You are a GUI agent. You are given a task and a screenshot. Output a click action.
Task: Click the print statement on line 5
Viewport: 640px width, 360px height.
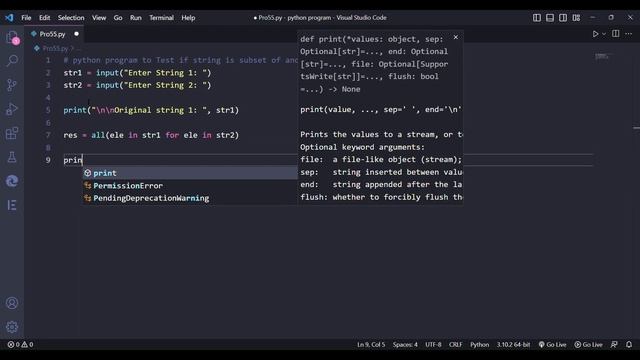click(x=151, y=110)
